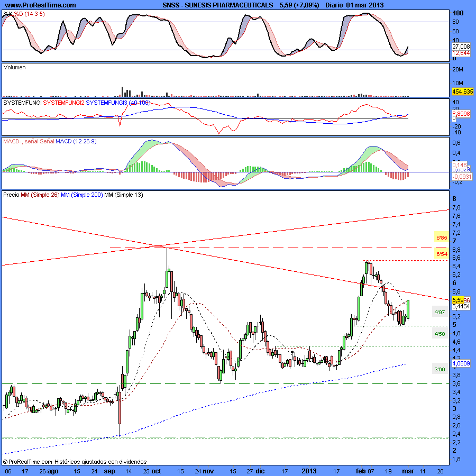Click the sep date on time axis
Viewport: 476px width, 476px height.
(x=109, y=471)
